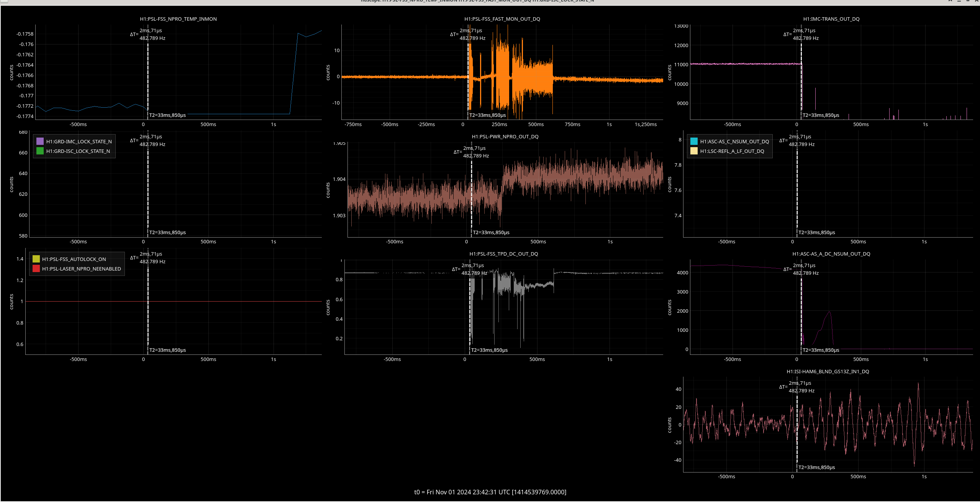
Task: Select the H1:GRD-ISC_LOCK_STATE_N legend label
Action: pos(78,151)
